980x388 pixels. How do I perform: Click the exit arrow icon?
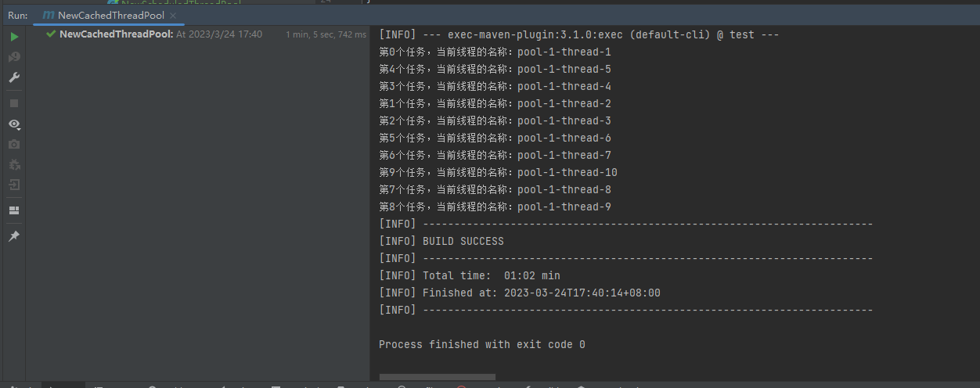point(14,185)
